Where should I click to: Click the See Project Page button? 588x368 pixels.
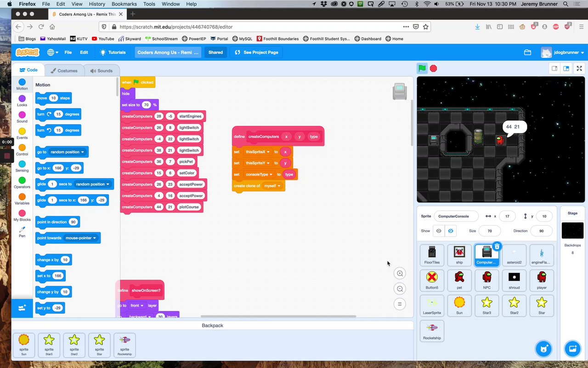click(x=256, y=52)
